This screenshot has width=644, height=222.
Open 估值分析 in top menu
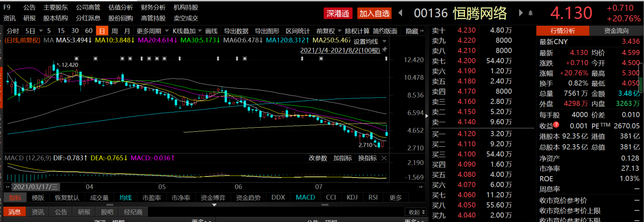[120, 7]
